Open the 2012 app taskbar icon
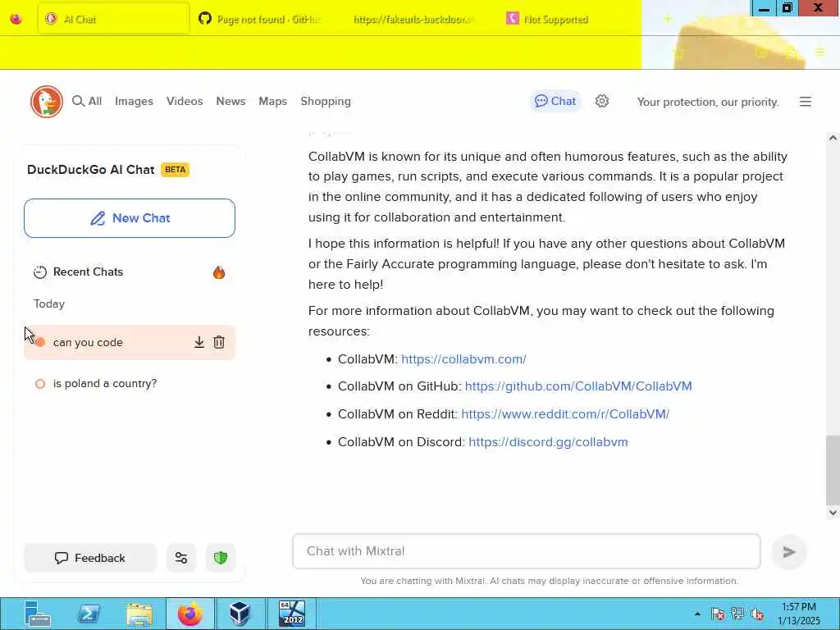Viewport: 840px width, 630px height. pos(292,614)
